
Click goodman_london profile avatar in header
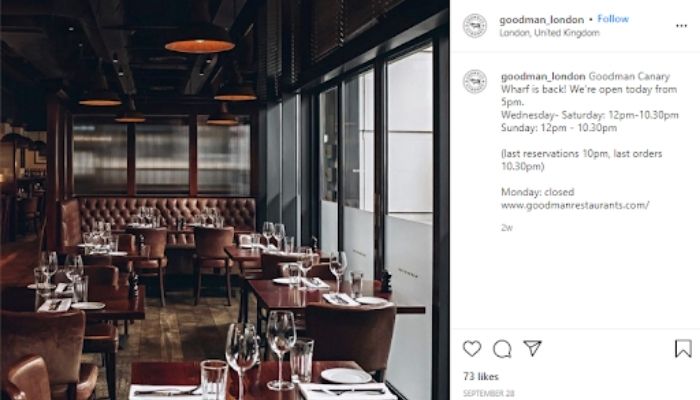click(x=475, y=26)
